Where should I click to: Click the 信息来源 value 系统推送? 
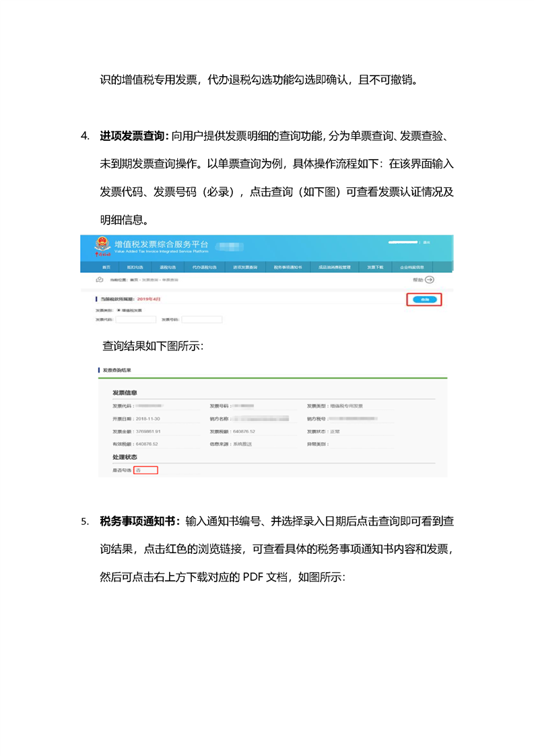click(x=242, y=444)
